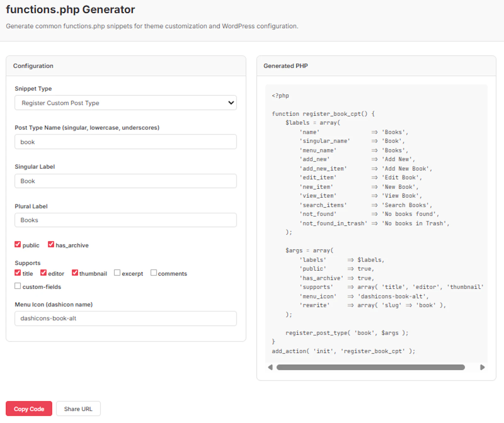The width and height of the screenshot is (504, 423).
Task: Click the Menu Icon dashicon name field
Action: click(125, 319)
